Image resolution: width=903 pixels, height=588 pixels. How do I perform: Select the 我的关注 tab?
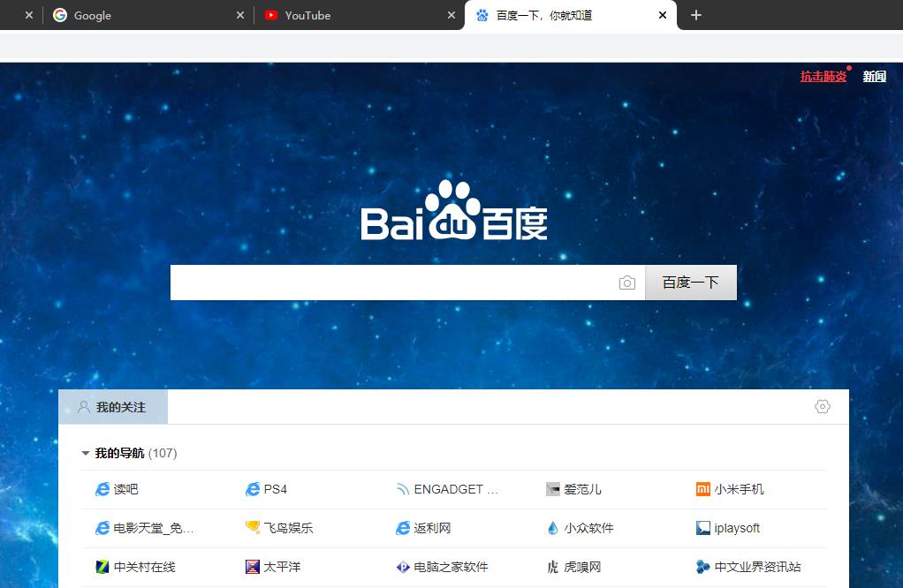113,407
